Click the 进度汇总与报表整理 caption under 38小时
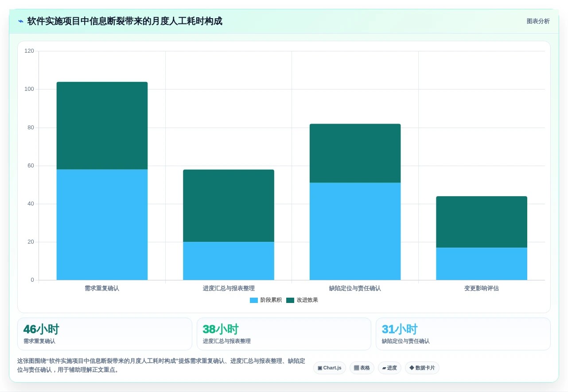The height and width of the screenshot is (392, 568). [x=227, y=341]
